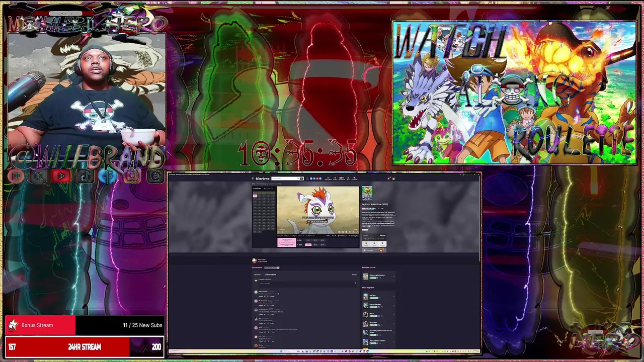This screenshot has width=644, height=362.
Task: Open the Twitter social icon in header
Action: point(320,178)
